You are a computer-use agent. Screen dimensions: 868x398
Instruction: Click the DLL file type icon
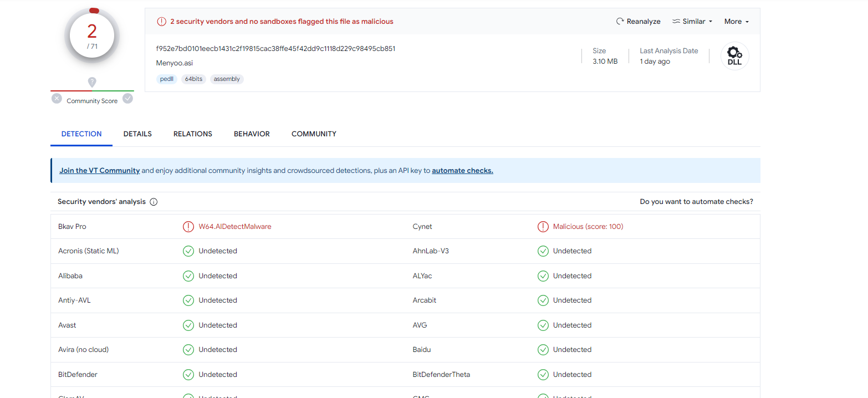(x=734, y=56)
